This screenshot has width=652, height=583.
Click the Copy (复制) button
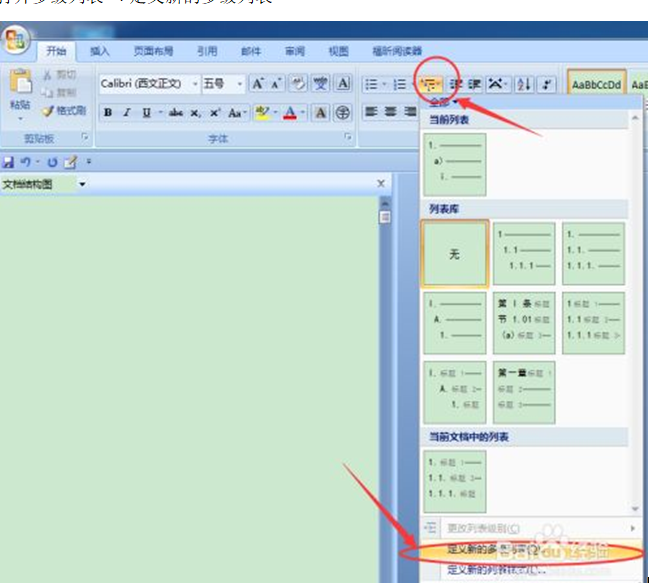(x=59, y=92)
